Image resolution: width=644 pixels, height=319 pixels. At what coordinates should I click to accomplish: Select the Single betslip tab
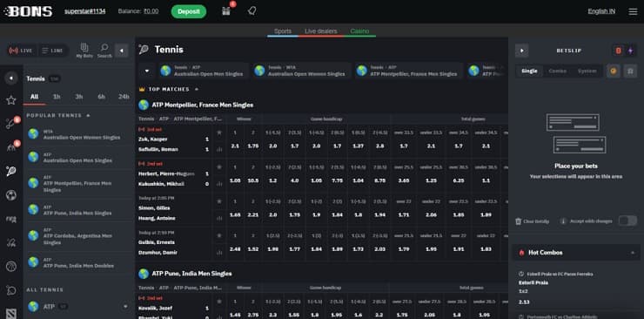(x=529, y=71)
